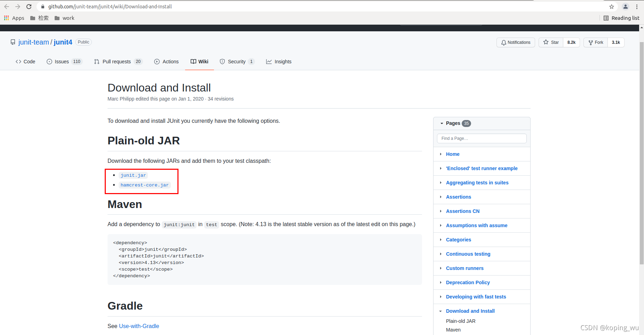The image size is (644, 335).
Task: Open the Apps grid shortcut
Action: [14, 18]
